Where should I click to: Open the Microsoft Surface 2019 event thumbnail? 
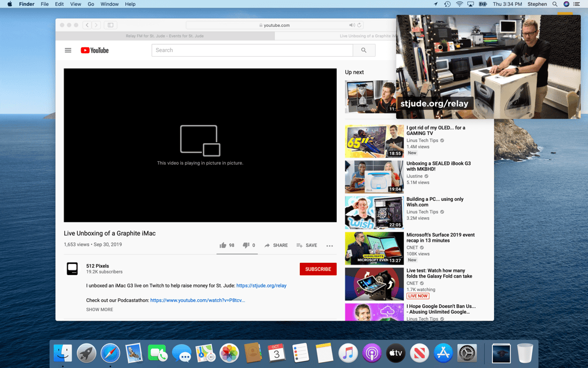click(374, 248)
